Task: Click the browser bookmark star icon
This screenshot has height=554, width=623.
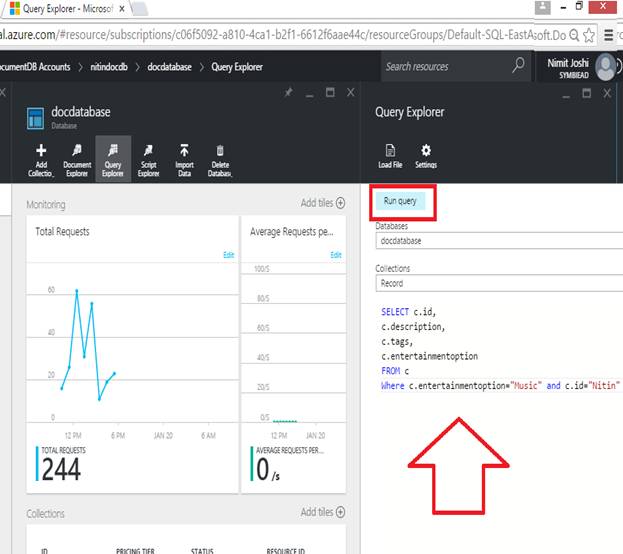Action: click(589, 35)
